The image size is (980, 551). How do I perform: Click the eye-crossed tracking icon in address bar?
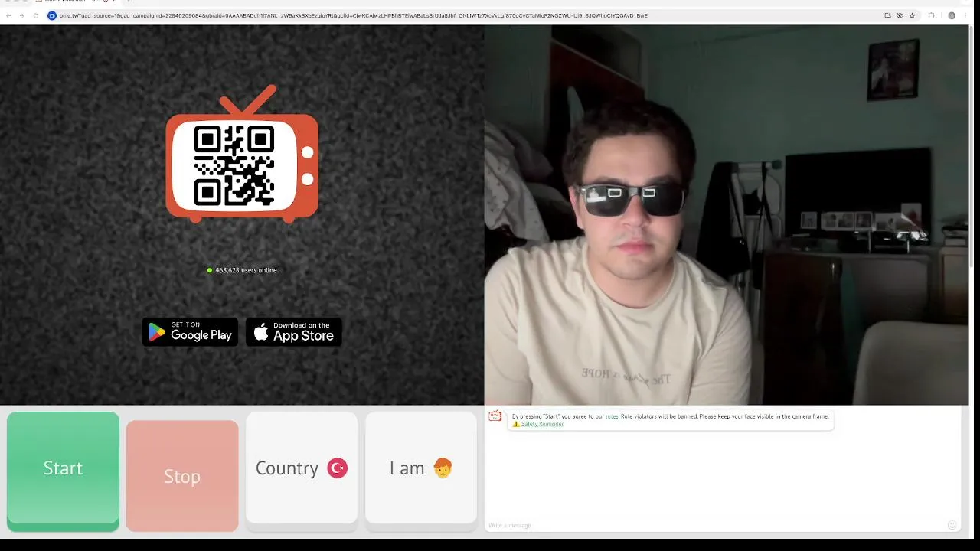[x=900, y=15]
